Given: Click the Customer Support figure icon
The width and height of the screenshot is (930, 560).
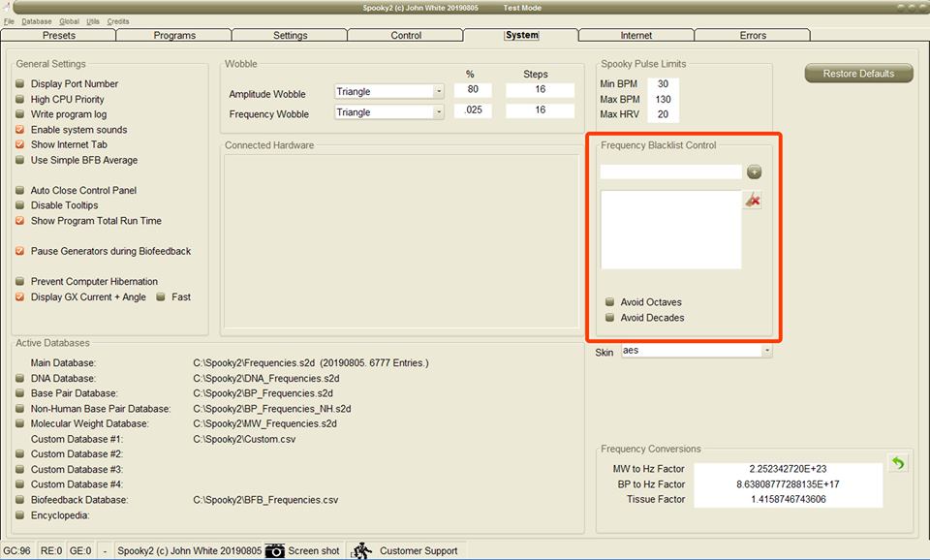Looking at the screenshot, I should tap(360, 550).
